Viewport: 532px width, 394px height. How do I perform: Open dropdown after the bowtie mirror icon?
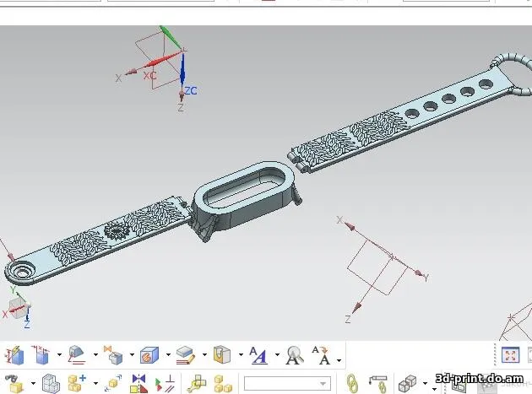[x=132, y=355]
